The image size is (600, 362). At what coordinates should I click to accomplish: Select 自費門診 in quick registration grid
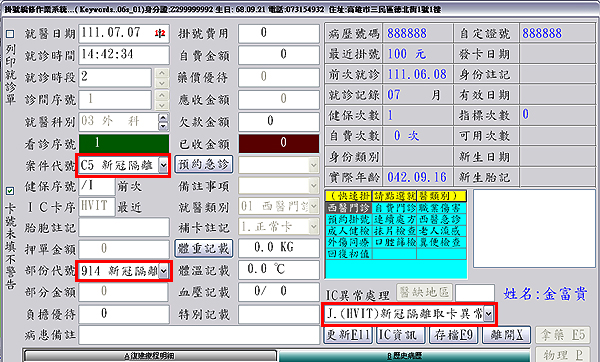[394, 208]
